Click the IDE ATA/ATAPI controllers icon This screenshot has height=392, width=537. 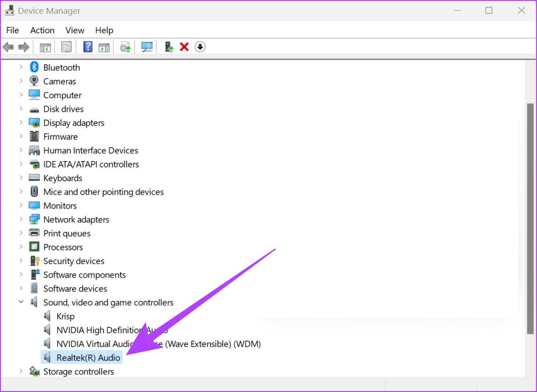coord(34,164)
